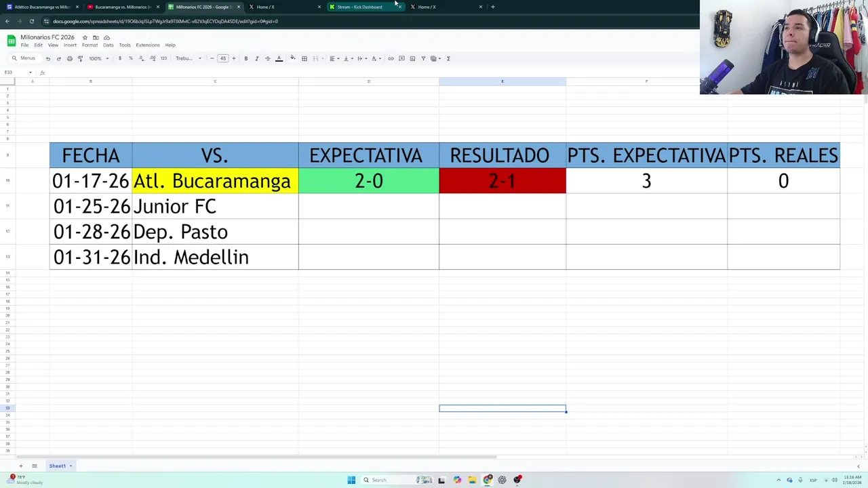Increase decimal places icon

pyautogui.click(x=153, y=58)
